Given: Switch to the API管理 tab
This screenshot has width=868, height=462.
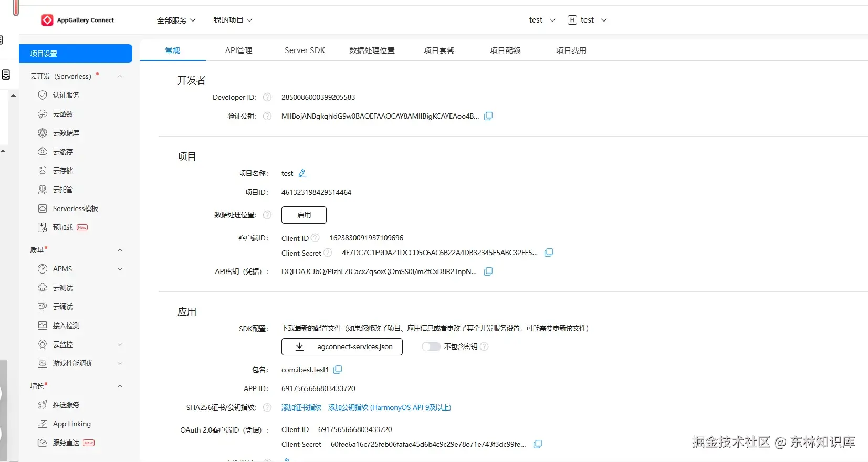Looking at the screenshot, I should coord(239,50).
